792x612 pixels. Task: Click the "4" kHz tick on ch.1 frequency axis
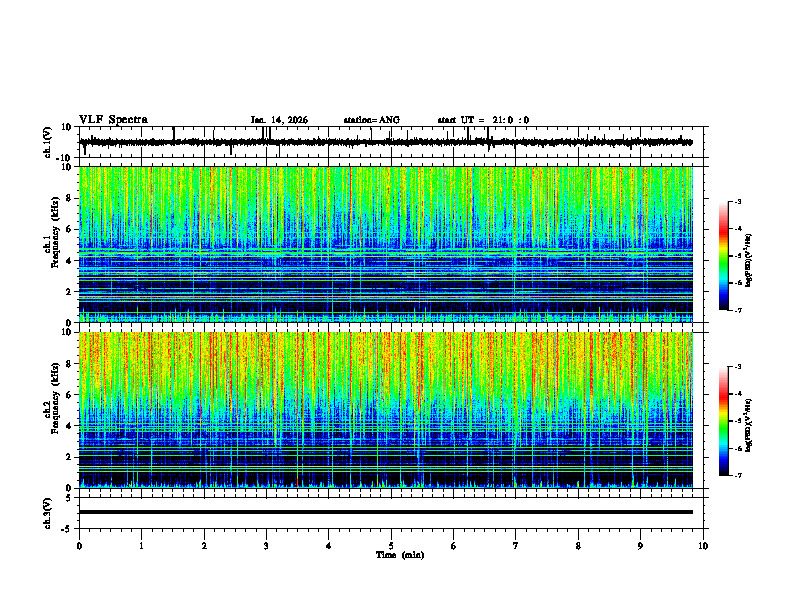(x=69, y=261)
